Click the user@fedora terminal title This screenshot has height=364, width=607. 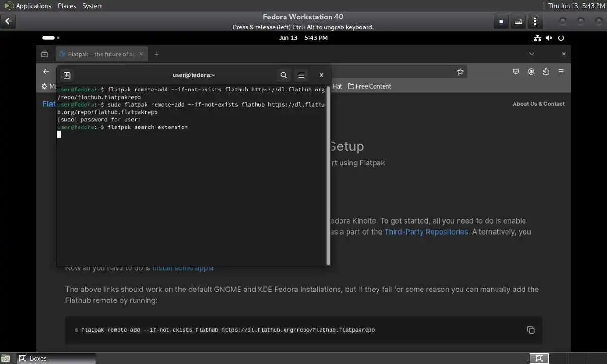(x=194, y=75)
